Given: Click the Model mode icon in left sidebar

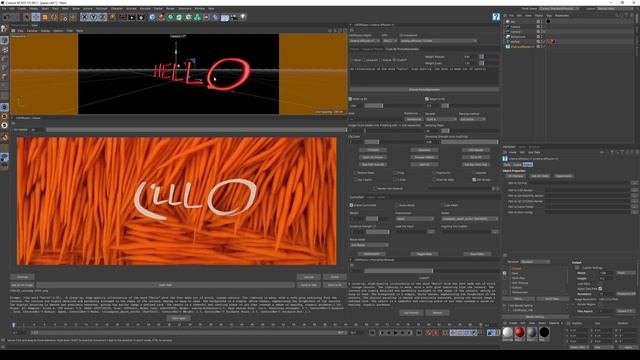Looking at the screenshot, I should pos(4,40).
